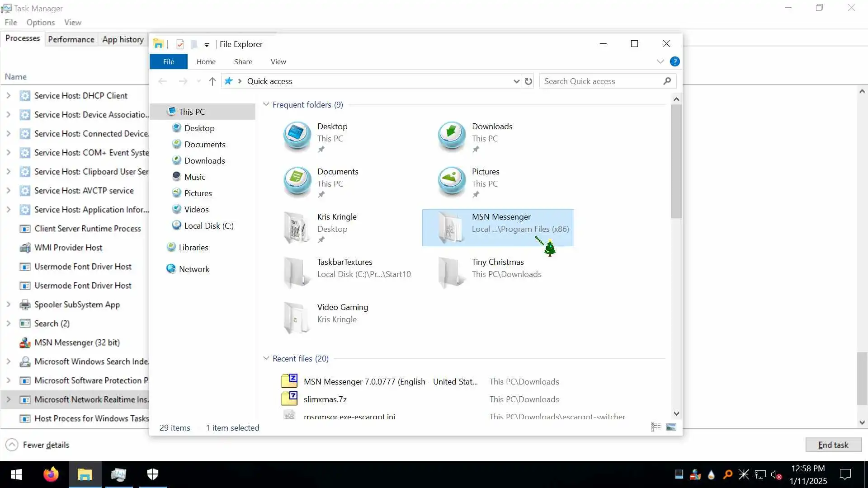Click the End task button
This screenshot has width=868, height=488.
point(833,445)
